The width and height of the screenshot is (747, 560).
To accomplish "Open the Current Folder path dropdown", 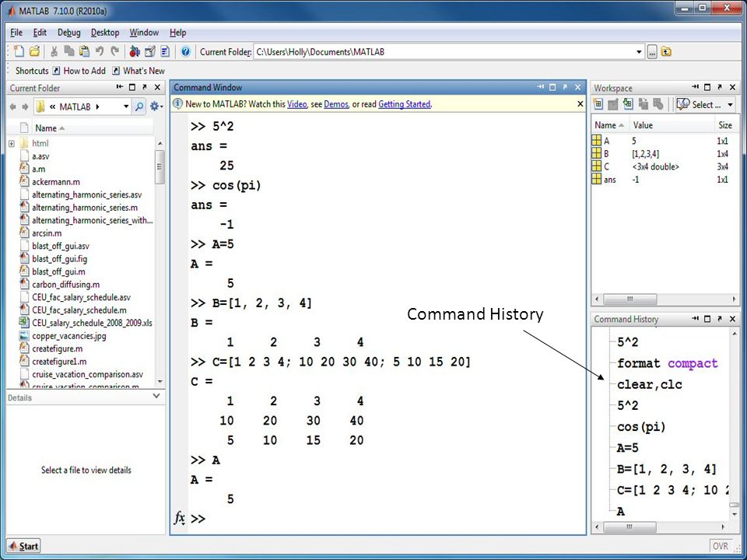I will [x=639, y=52].
